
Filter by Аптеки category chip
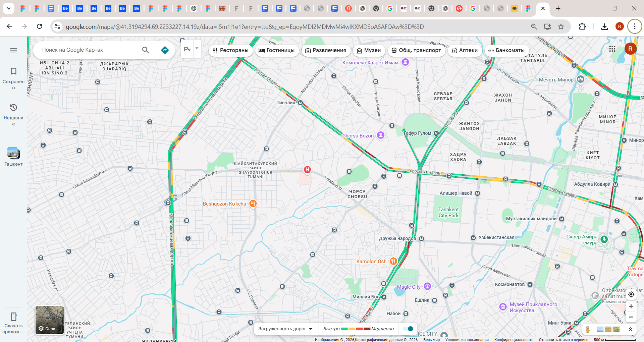pyautogui.click(x=465, y=50)
